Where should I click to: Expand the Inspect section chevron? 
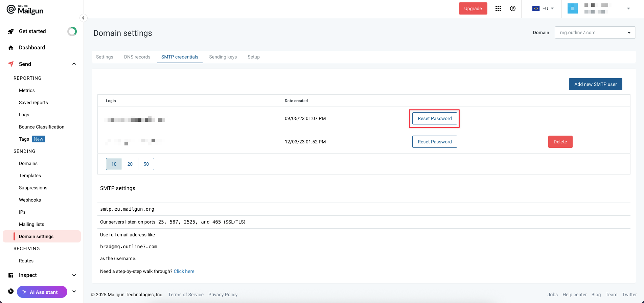74,275
